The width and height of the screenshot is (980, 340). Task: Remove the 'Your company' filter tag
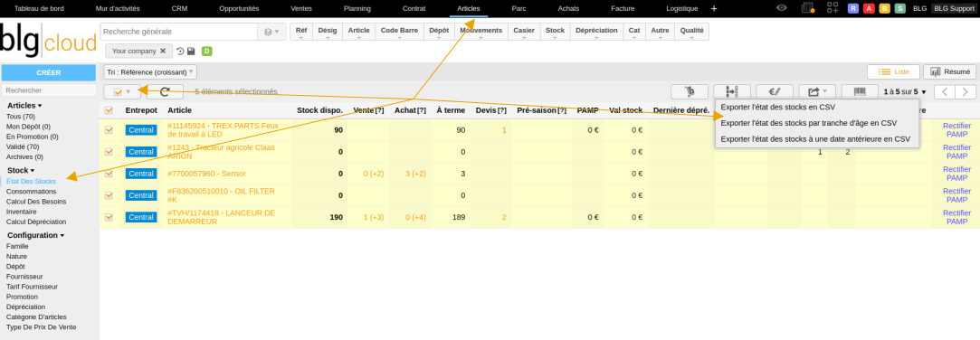pos(163,52)
